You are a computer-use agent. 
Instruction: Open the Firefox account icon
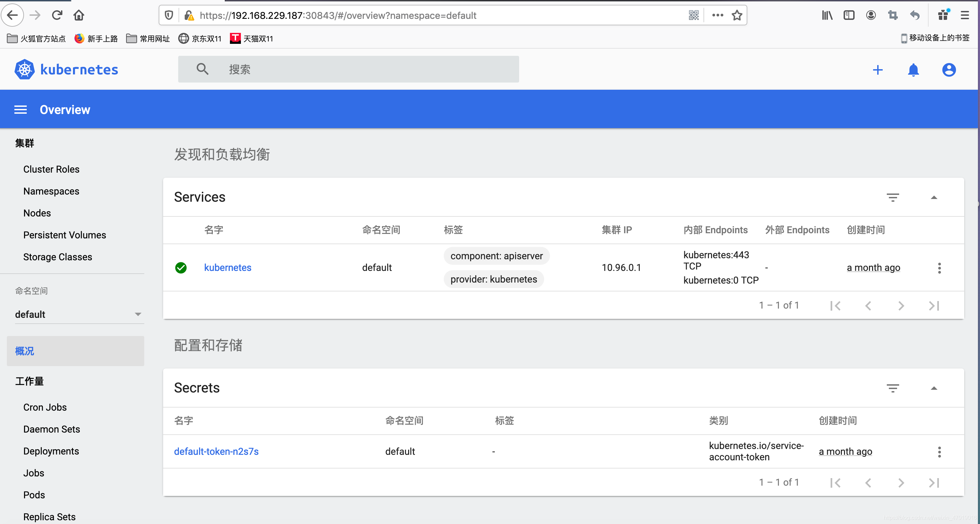[871, 15]
